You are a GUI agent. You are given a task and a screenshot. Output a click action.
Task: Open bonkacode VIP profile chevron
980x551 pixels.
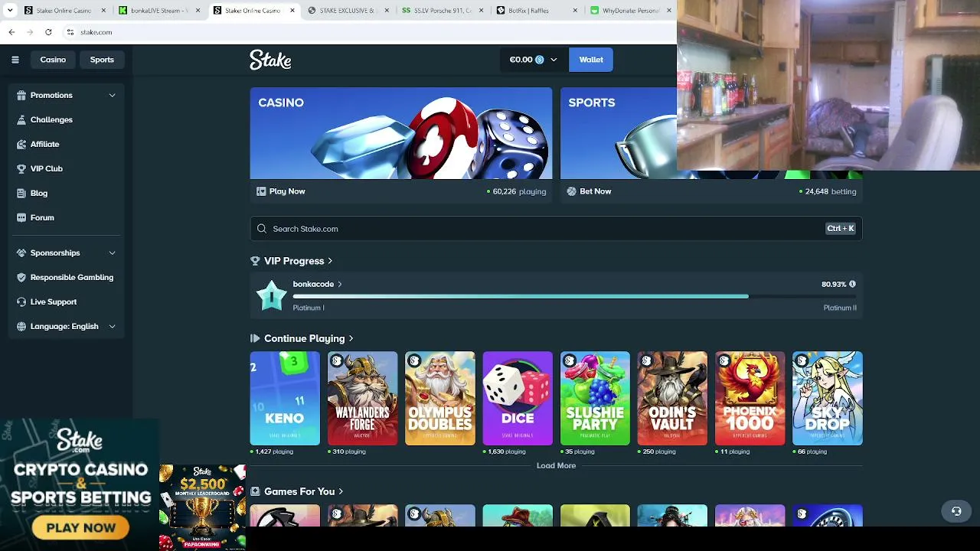coord(339,284)
